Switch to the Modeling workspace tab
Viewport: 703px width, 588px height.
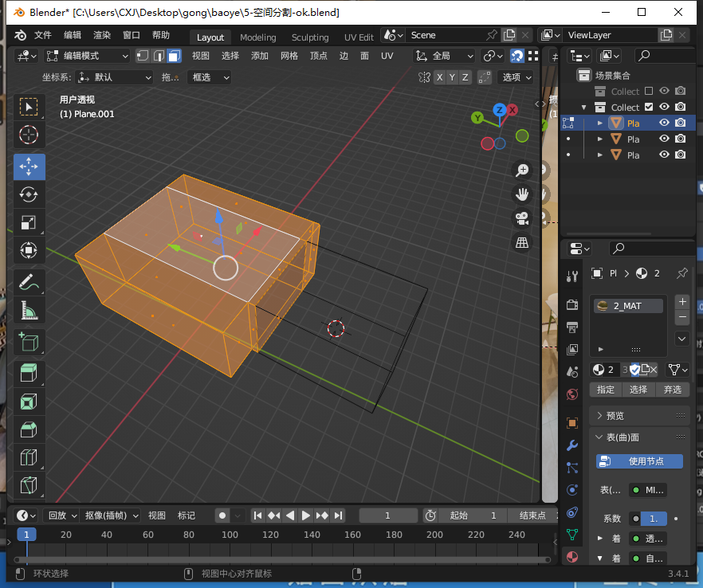257,37
